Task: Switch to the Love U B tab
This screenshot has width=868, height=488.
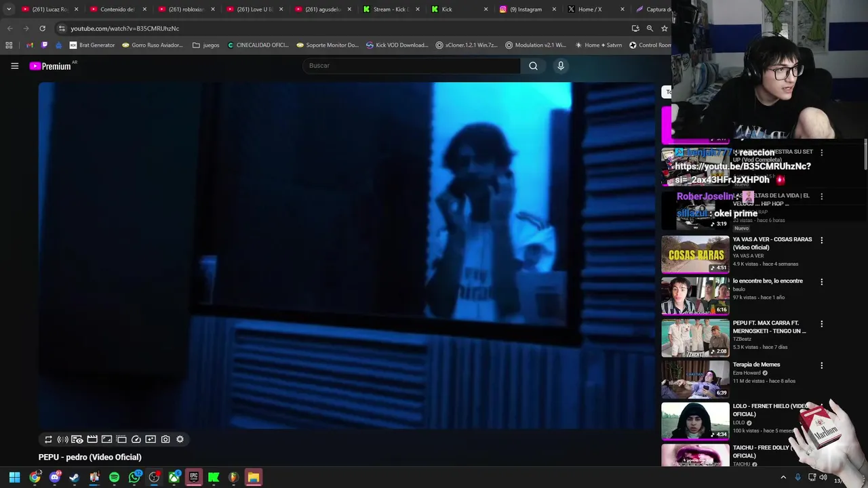Action: click(254, 9)
